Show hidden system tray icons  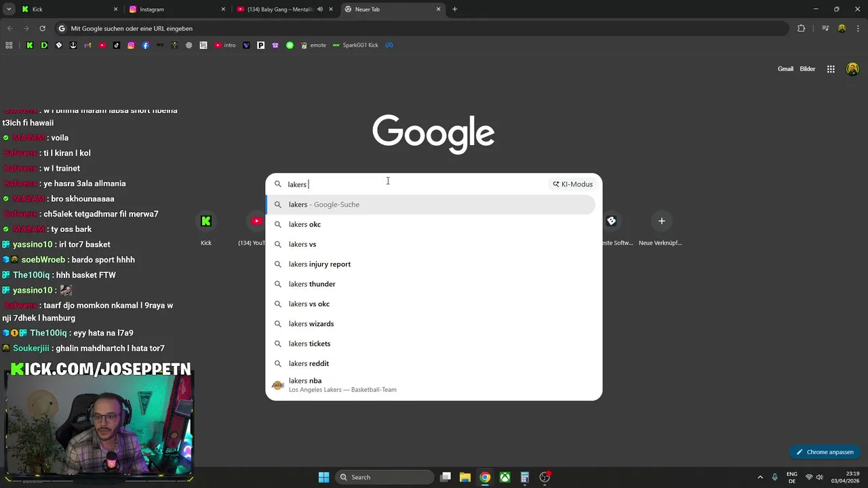pyautogui.click(x=760, y=477)
